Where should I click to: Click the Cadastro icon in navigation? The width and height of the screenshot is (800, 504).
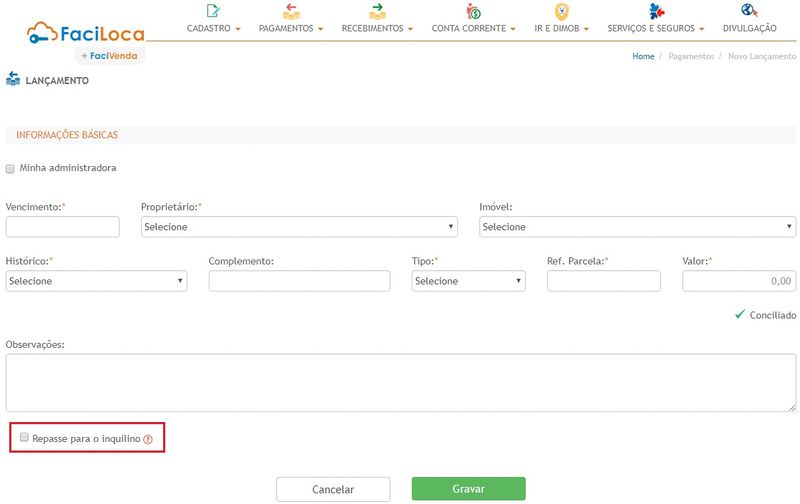(213, 11)
